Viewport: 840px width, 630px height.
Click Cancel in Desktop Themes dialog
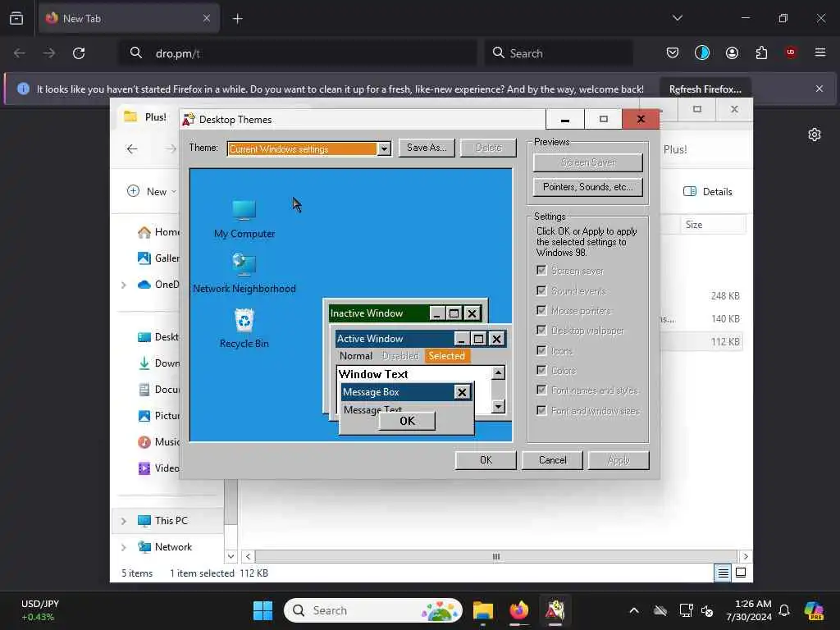click(552, 460)
